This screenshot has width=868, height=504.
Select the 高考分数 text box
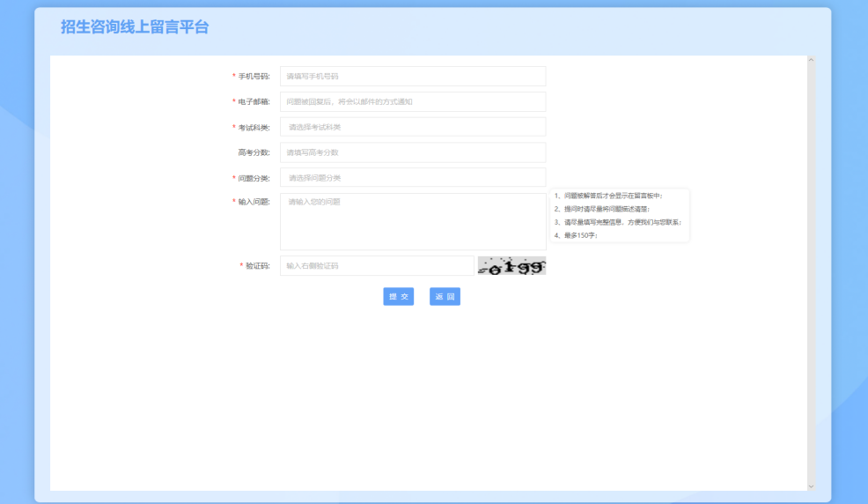pos(412,152)
